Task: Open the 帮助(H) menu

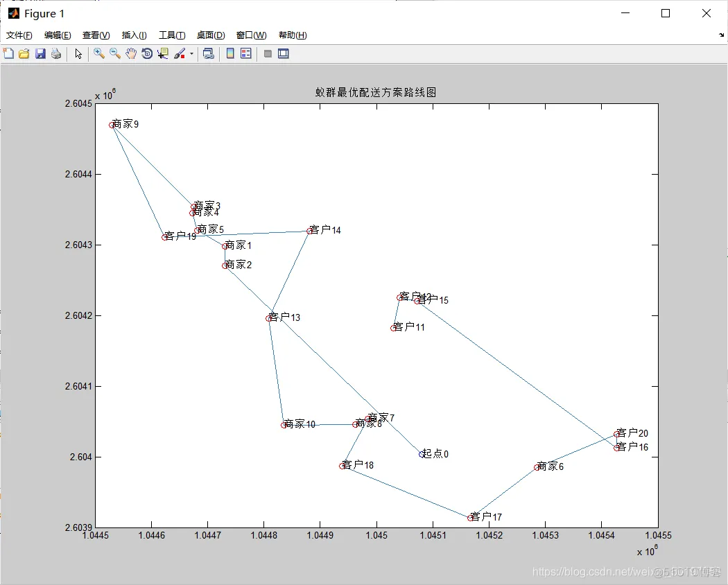Action: click(293, 35)
